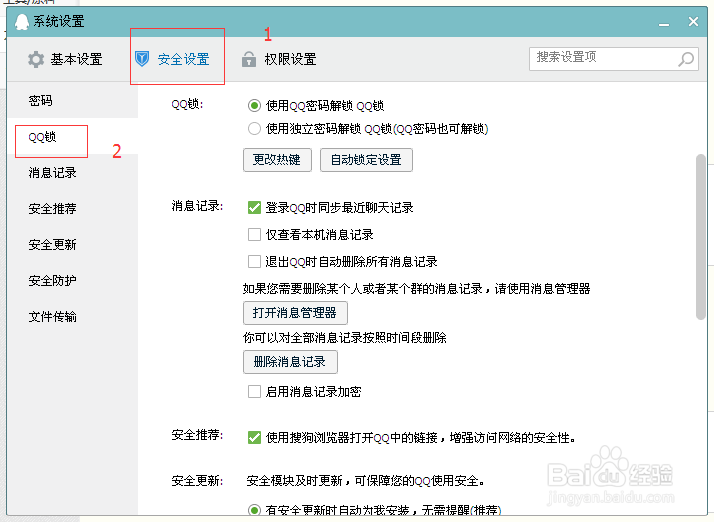The height and width of the screenshot is (522, 714).
Task: Open the 基本设置 tab
Action: pyautogui.click(x=65, y=60)
